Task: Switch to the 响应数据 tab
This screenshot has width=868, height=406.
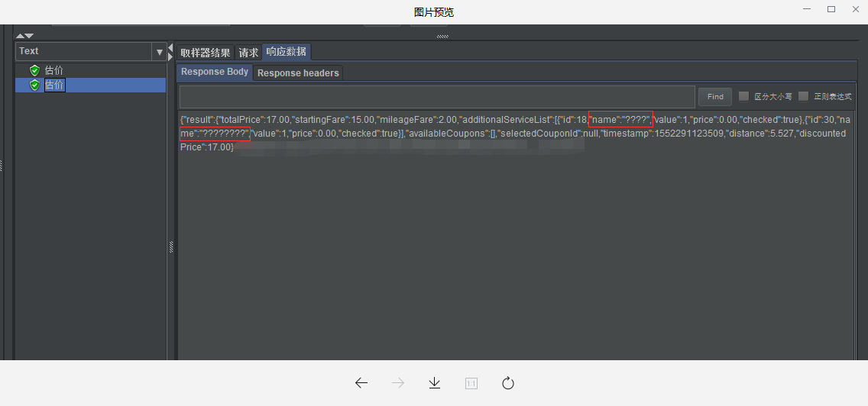Action: (x=287, y=52)
